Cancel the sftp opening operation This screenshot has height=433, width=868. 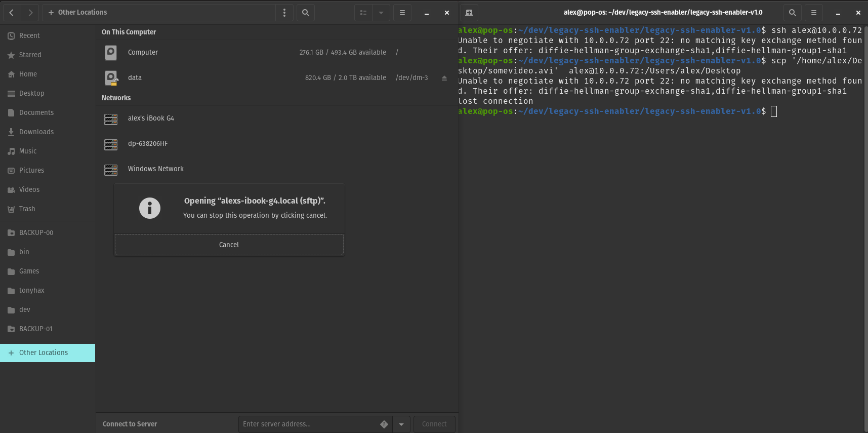point(229,245)
